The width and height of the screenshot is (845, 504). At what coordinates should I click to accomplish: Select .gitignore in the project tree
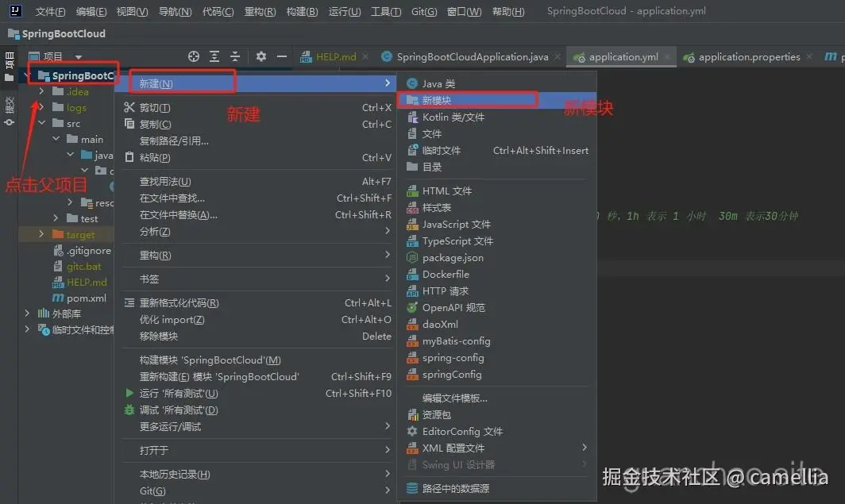pyautogui.click(x=88, y=250)
